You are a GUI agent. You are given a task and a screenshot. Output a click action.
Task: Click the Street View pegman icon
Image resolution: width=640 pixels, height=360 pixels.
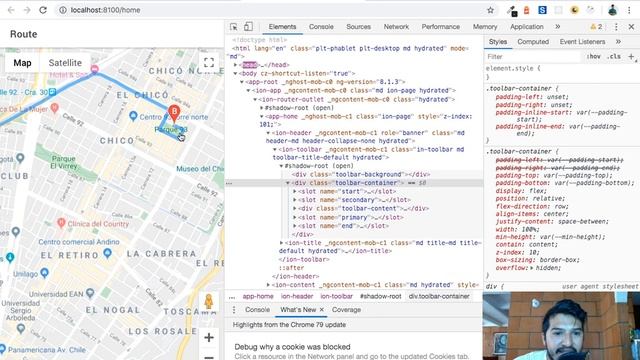[209, 301]
